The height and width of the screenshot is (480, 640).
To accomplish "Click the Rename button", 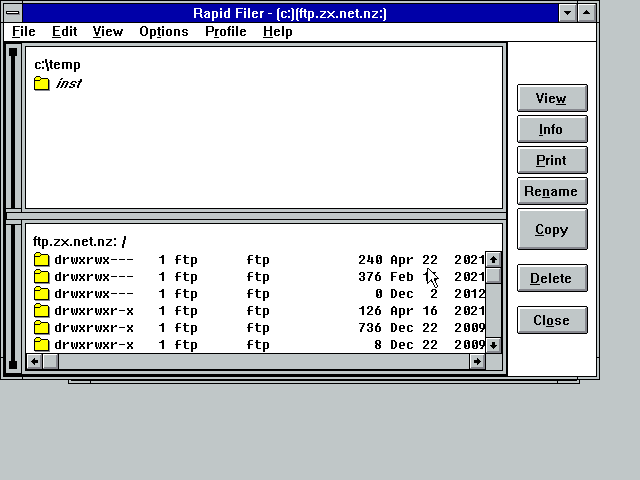I will tap(552, 191).
